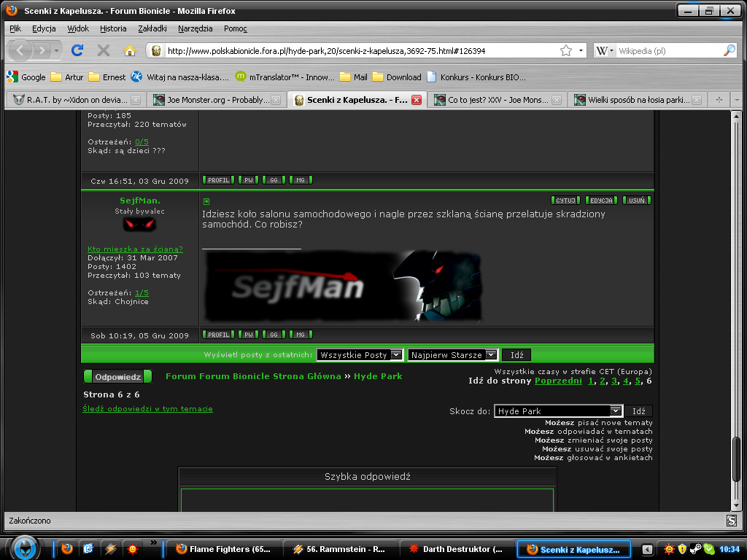Click PROFIL under the Sob 10:19 post
This screenshot has height=560, width=747.
pos(218,335)
